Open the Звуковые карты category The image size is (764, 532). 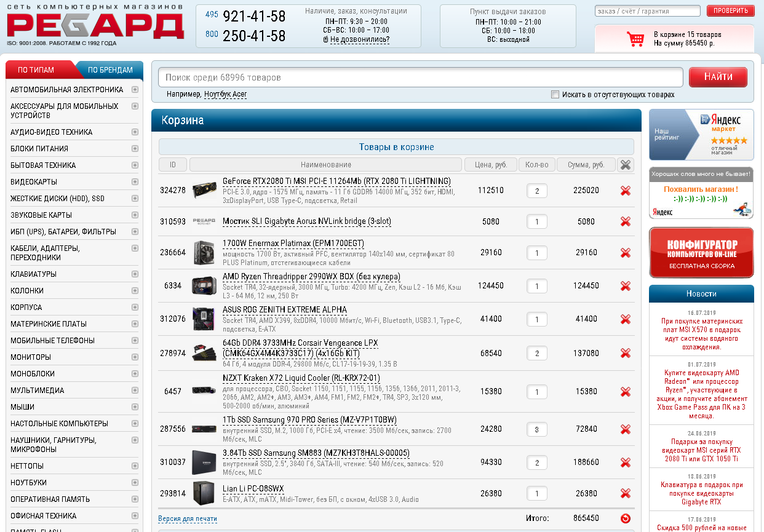tap(41, 215)
